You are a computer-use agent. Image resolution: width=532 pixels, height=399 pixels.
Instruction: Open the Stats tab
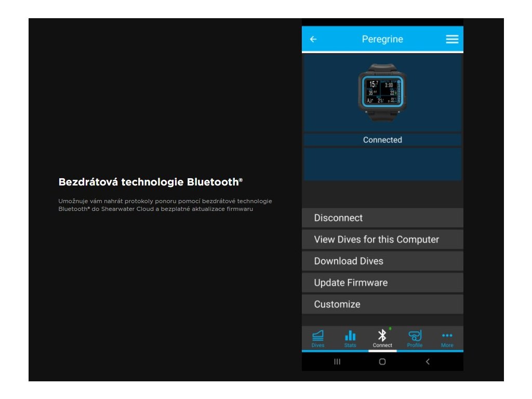350,339
